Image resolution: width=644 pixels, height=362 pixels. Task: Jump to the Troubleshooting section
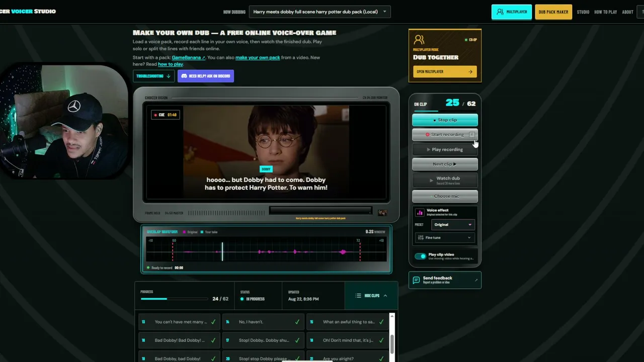click(153, 76)
